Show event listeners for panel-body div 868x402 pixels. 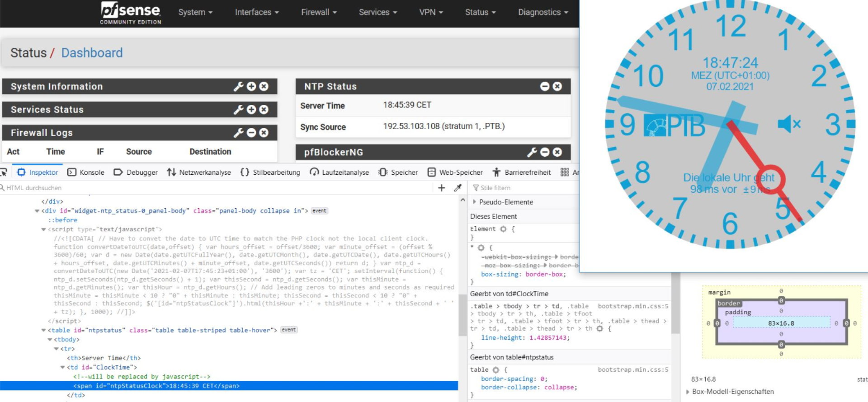(x=319, y=211)
